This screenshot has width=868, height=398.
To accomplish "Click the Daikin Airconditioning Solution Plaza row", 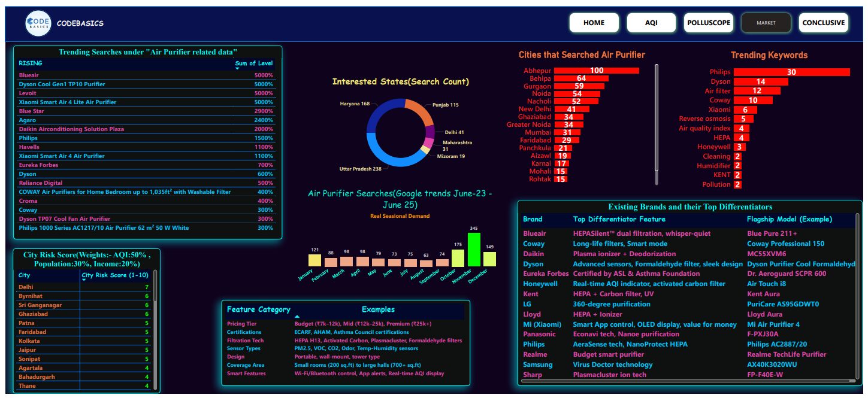I will point(146,129).
